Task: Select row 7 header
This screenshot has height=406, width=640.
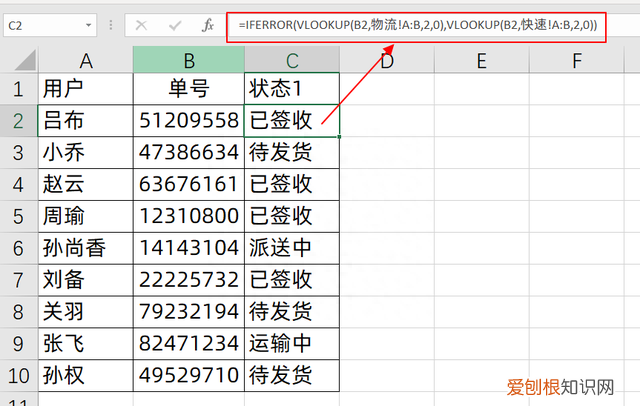Action: click(19, 280)
